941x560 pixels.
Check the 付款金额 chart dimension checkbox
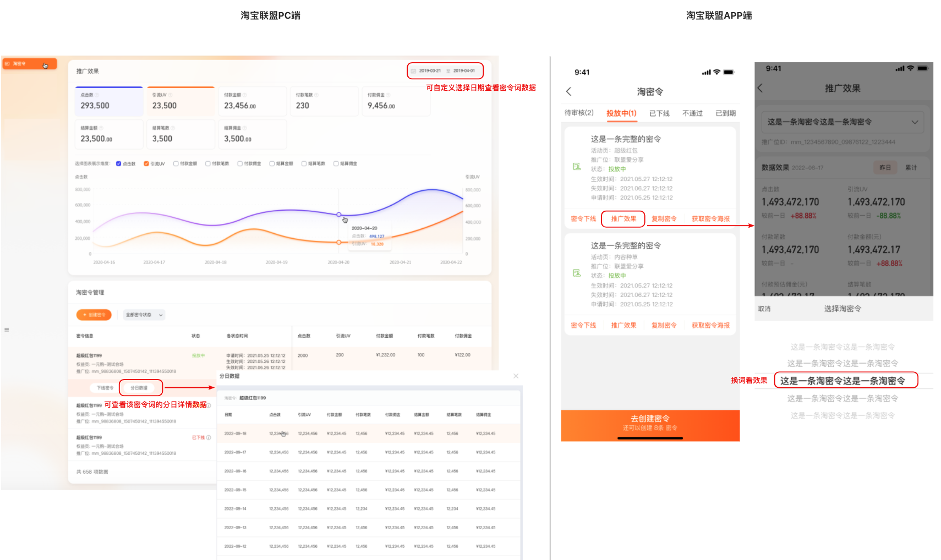[176, 163]
